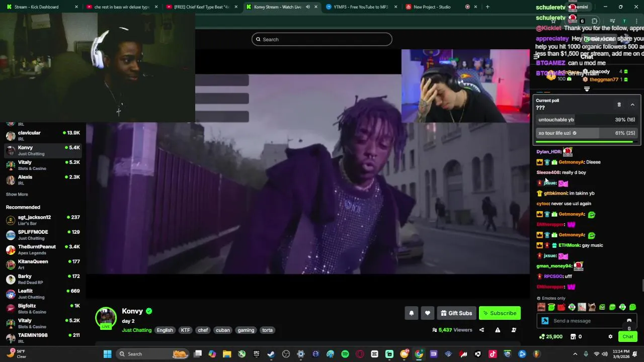Viewport: 644px width, 362px height.
Task: Switch to YTMP3 Free YouTube to MP3 tab
Action: (x=361, y=7)
